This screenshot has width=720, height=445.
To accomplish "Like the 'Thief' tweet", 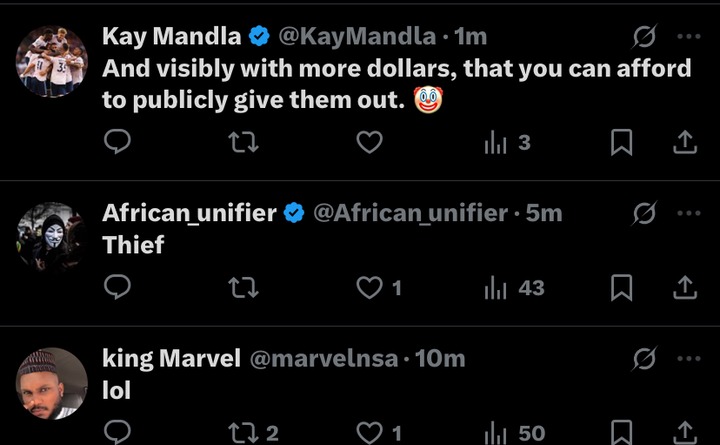I will (x=379, y=287).
